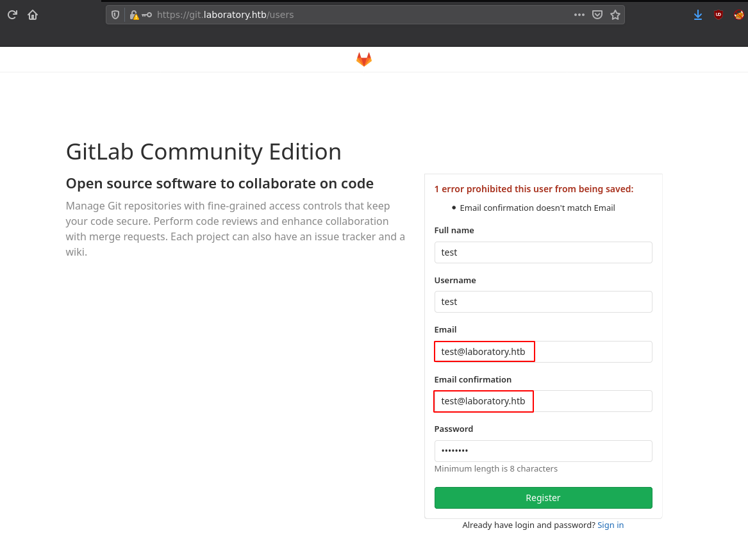
Task: Open the downloads panel
Action: pos(698,15)
